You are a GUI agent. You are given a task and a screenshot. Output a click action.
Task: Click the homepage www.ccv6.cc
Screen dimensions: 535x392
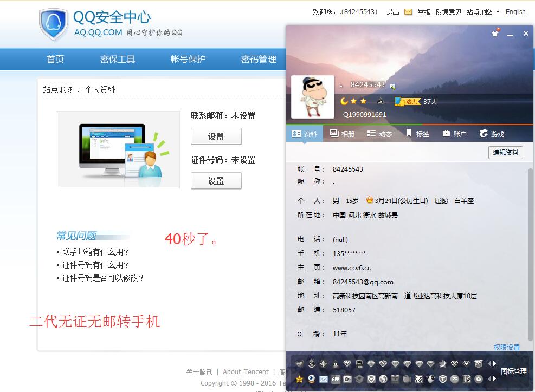(352, 268)
